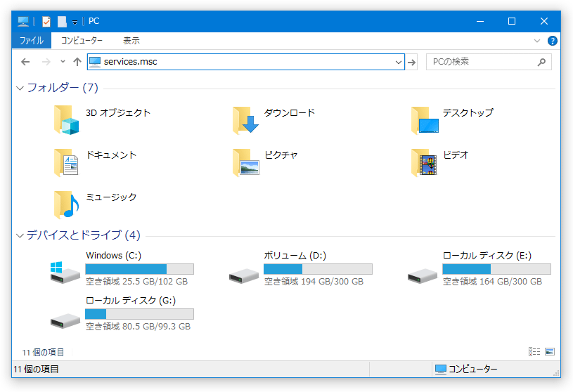Click the ボリューム (D:) drive name

coord(295,256)
